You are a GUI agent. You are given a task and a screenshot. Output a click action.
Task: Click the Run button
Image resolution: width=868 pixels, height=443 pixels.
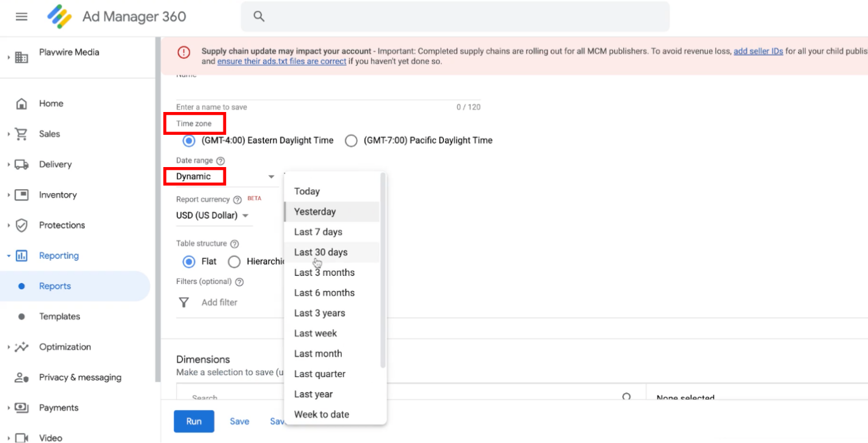[x=194, y=421]
